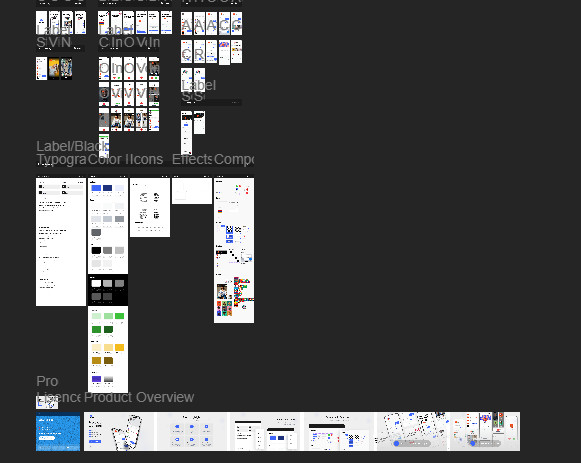The image size is (581, 463).
Task: Open overview slide with six blue icons
Action: pyautogui.click(x=192, y=432)
